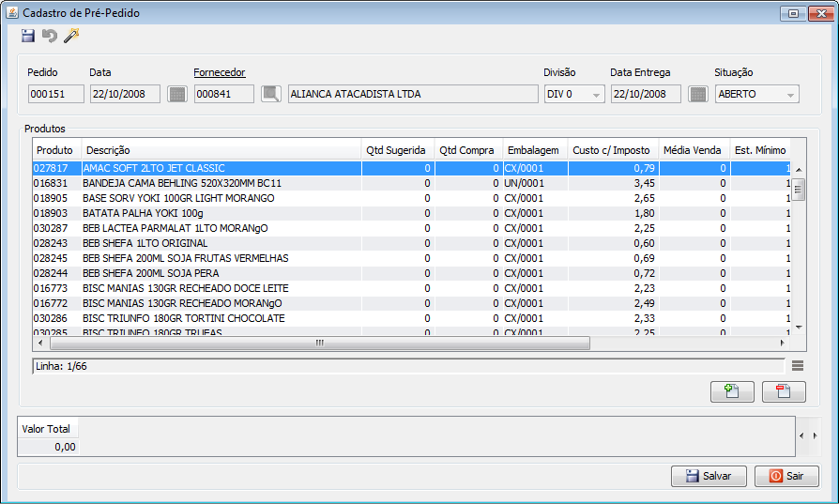The height and width of the screenshot is (504, 839).
Task: Open the calendar picker next to Data Entrega
Action: point(697,94)
